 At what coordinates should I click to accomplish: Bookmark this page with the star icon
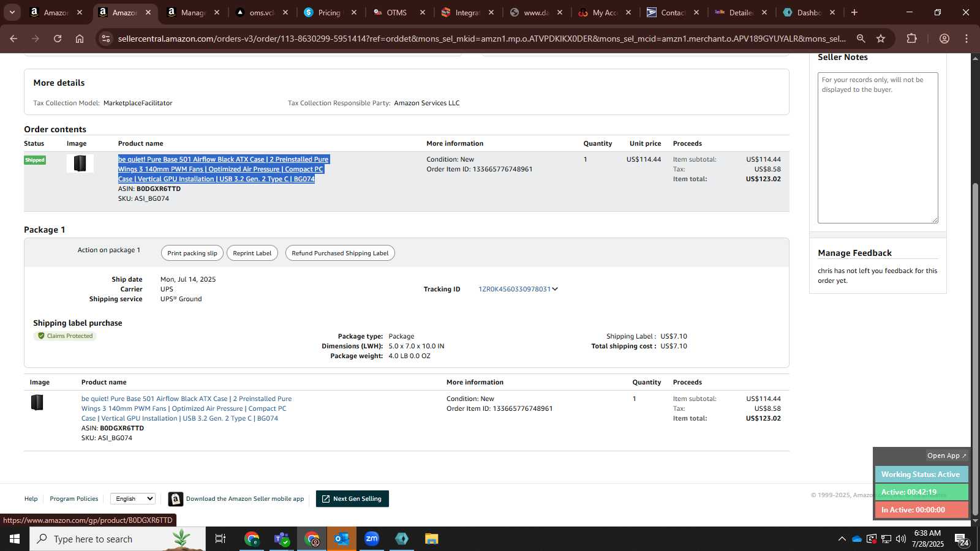[881, 39]
